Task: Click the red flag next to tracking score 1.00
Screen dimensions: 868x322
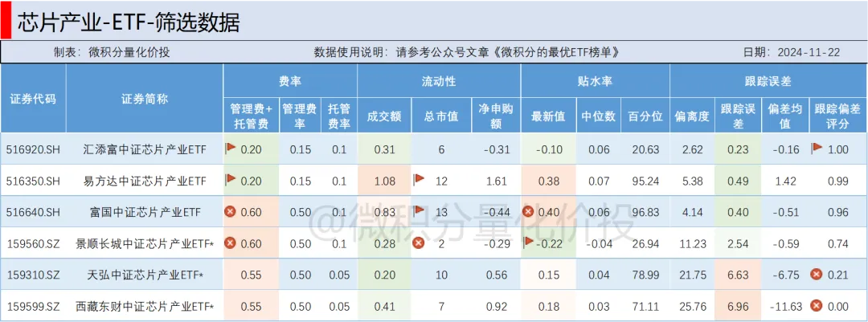Action: 817,149
